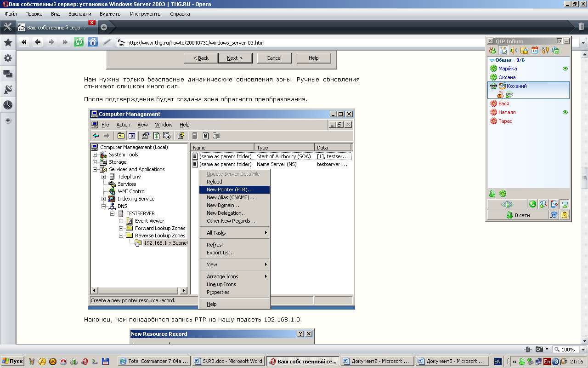Open the Opera panel tools wrench icon

tap(8, 27)
